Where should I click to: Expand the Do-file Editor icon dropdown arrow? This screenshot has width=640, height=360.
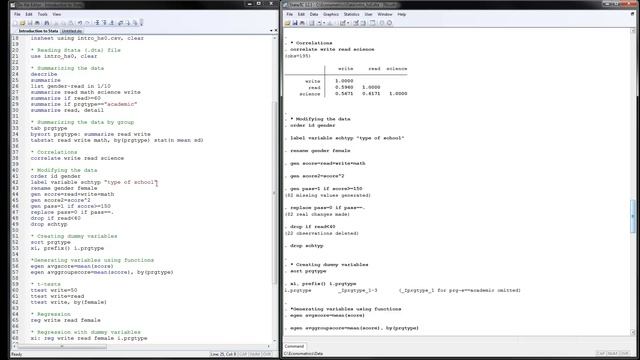[x=348, y=23]
